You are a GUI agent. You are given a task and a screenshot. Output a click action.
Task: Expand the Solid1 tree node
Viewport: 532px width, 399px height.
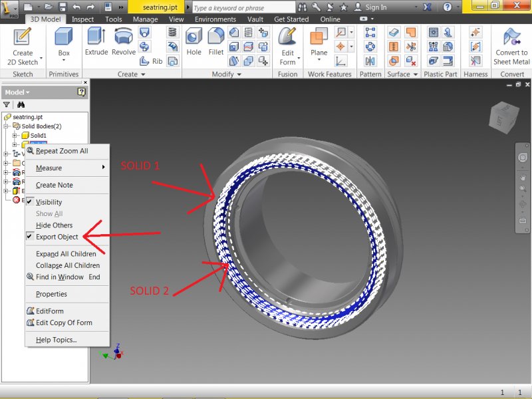(x=15, y=136)
